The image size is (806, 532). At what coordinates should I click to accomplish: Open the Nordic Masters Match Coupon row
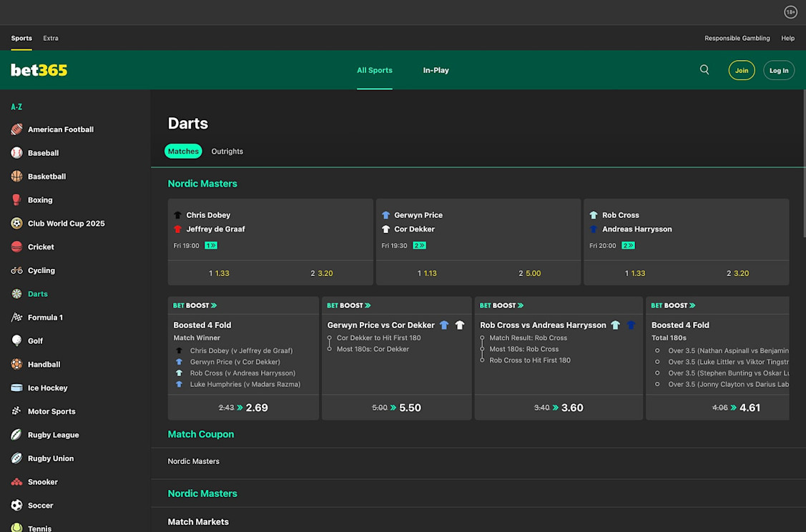[478, 462]
